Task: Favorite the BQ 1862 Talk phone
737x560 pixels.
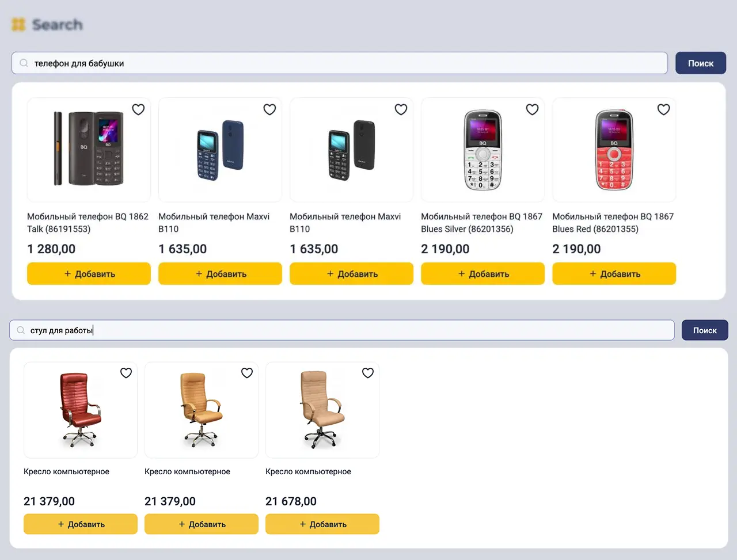Action: (x=138, y=109)
